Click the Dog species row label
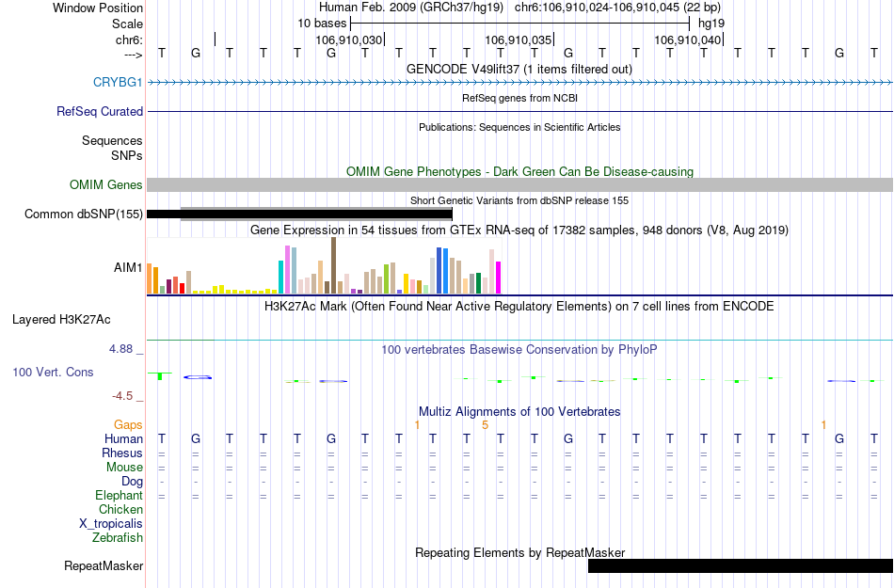This screenshot has height=588, width=894. tap(132, 482)
